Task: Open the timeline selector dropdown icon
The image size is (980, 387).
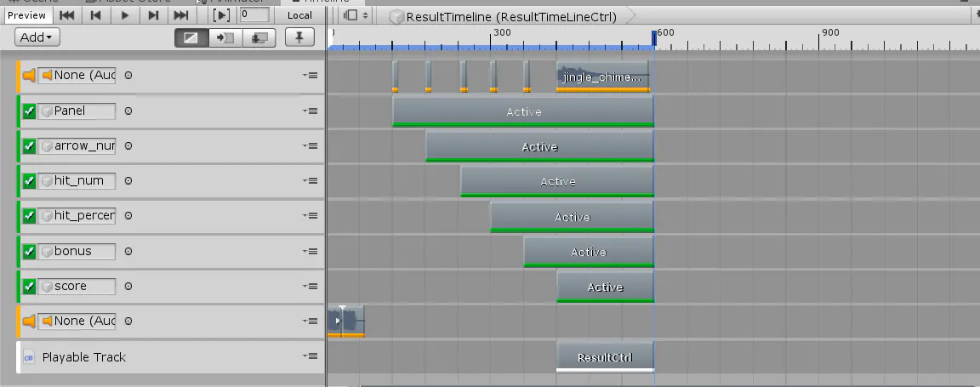Action: 356,15
